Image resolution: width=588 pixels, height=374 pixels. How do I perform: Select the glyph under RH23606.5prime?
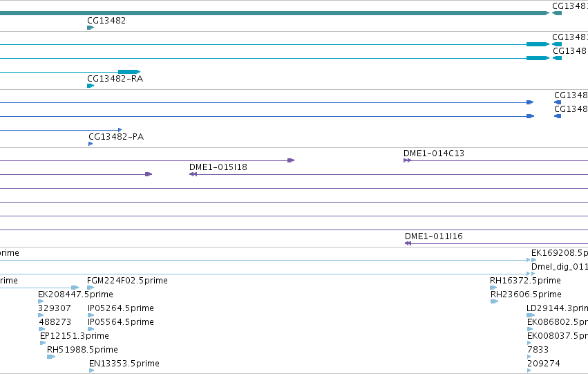(494, 301)
